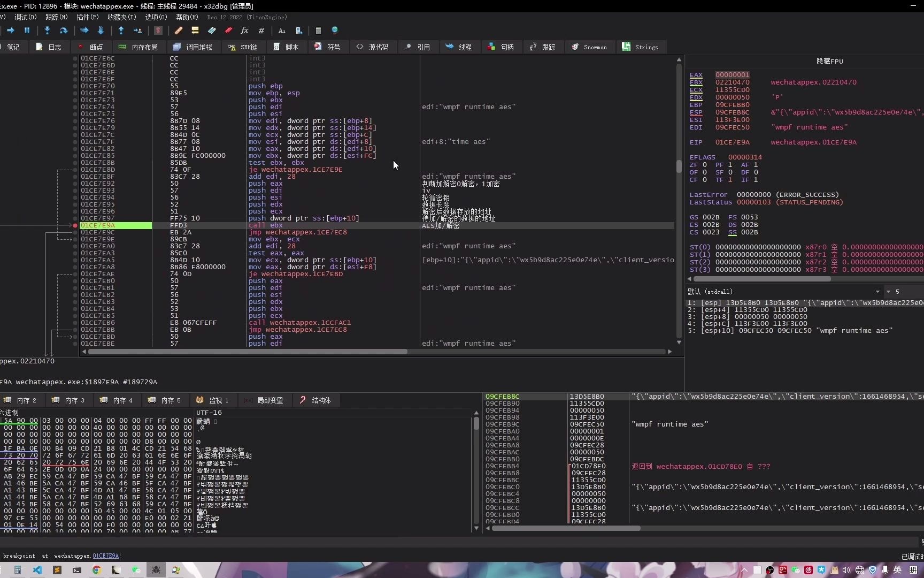This screenshot has height=578, width=924.
Task: Open the Variables hash icon
Action: (x=261, y=31)
